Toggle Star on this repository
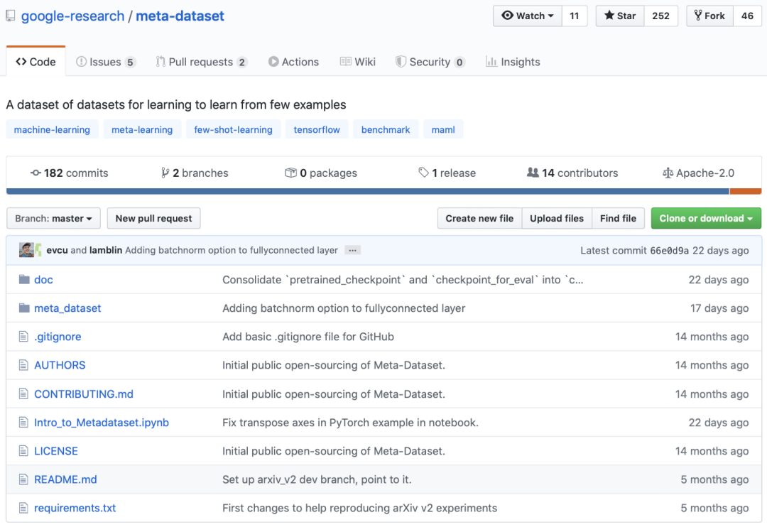767x532 pixels. click(620, 16)
